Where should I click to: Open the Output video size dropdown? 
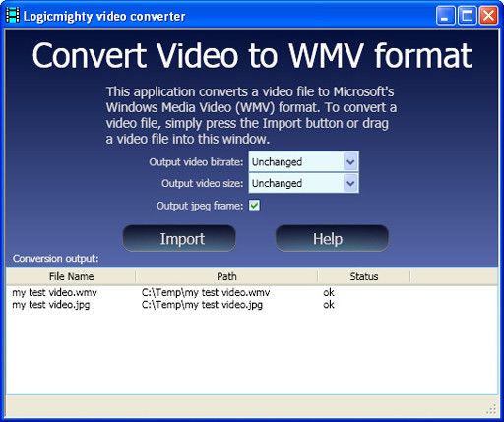[303, 183]
